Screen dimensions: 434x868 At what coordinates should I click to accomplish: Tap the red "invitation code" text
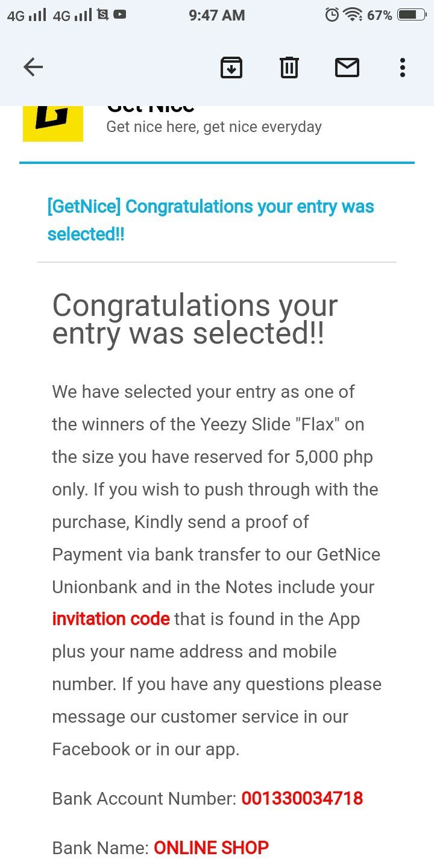[x=111, y=619]
